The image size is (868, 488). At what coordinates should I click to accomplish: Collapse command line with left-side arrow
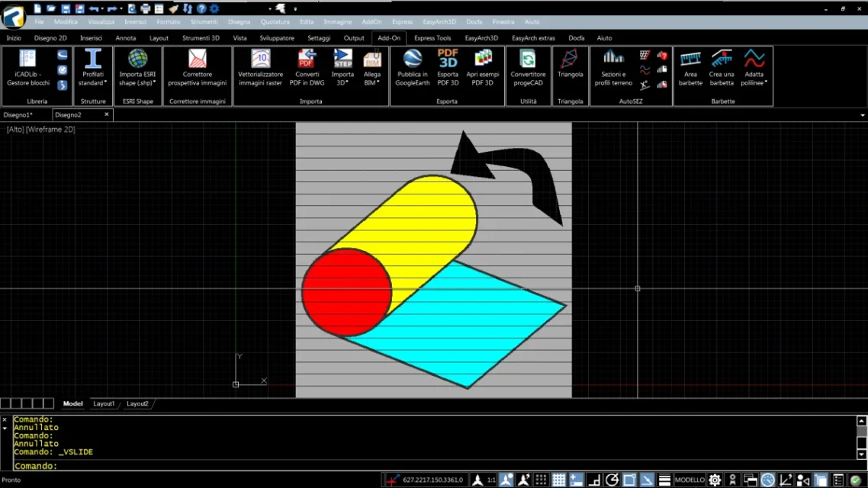click(x=5, y=429)
